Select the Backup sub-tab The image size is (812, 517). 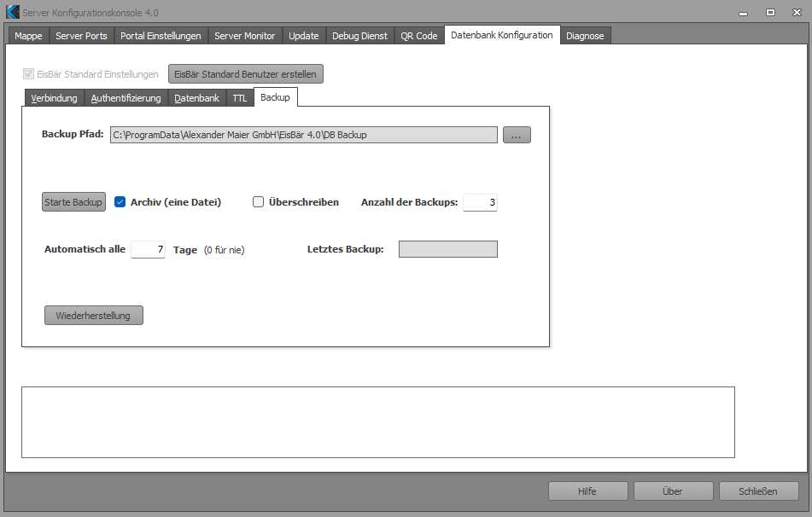275,96
